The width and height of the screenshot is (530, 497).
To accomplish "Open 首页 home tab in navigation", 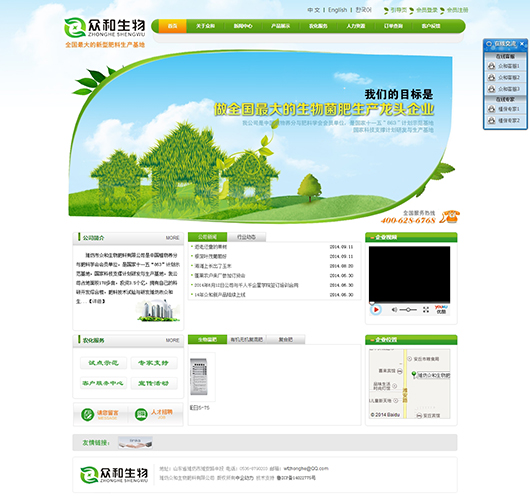I will pyautogui.click(x=172, y=26).
